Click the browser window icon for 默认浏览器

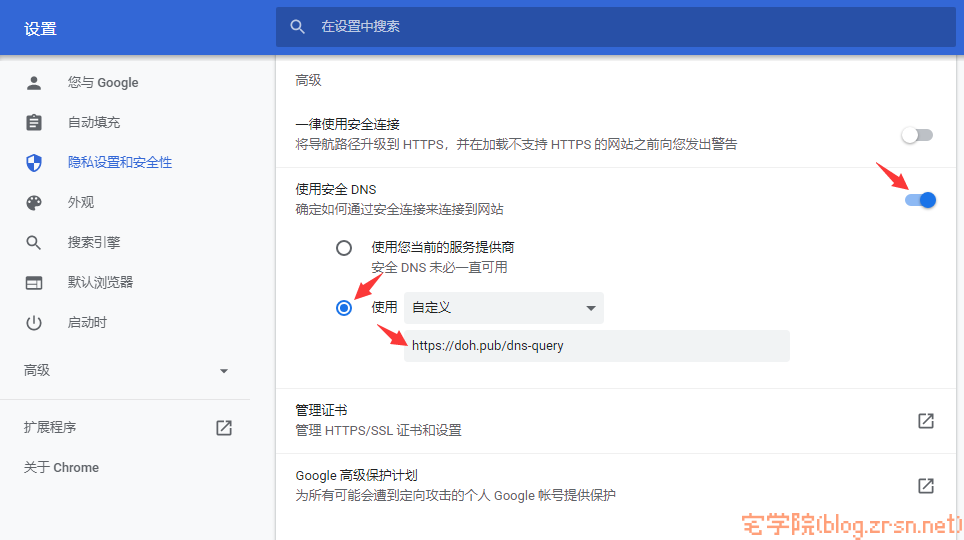[34, 283]
